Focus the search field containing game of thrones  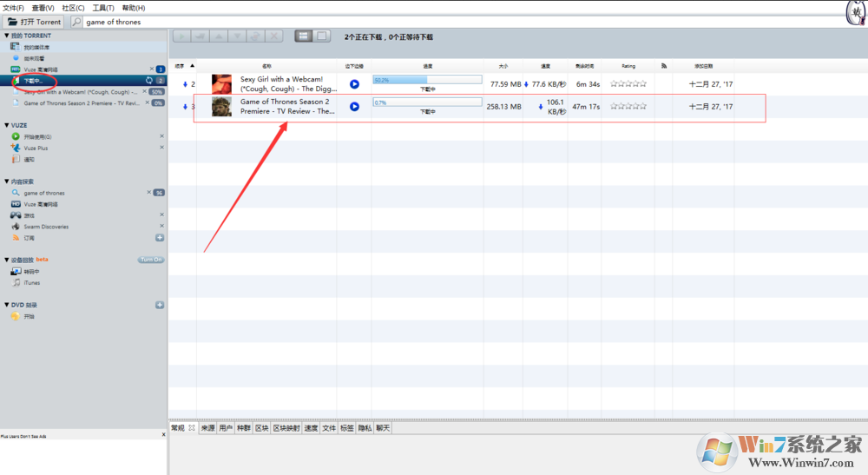click(465, 22)
